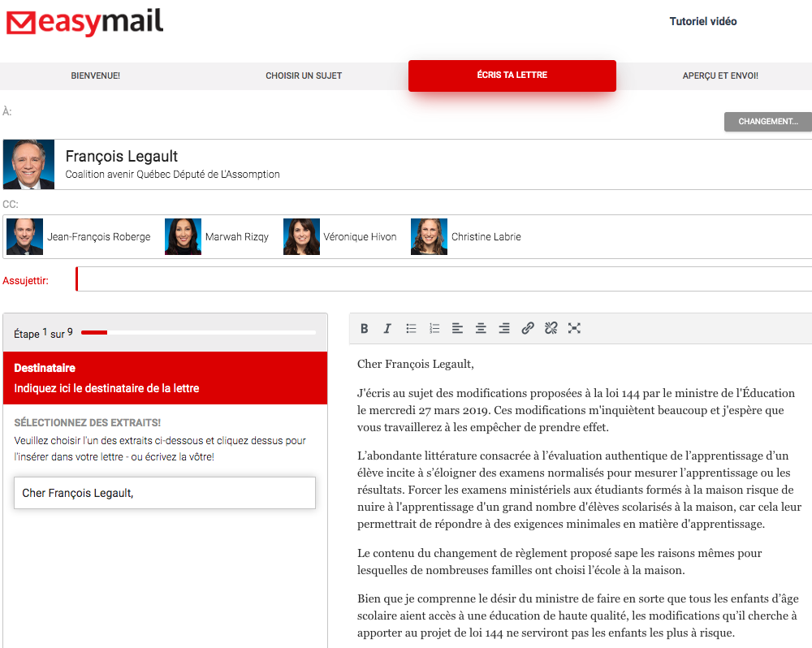
Task: Toggle bold formatting in the editor
Action: pos(365,328)
